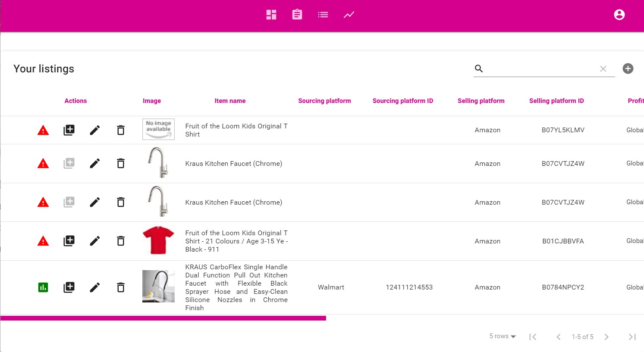Click the Actions column header
Screen dimensions: 644x352
click(75, 101)
